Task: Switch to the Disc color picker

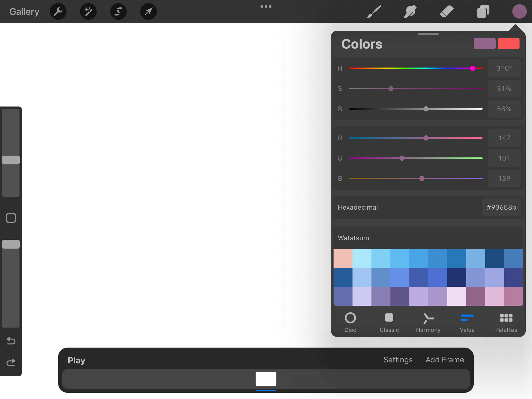Action: (x=350, y=321)
